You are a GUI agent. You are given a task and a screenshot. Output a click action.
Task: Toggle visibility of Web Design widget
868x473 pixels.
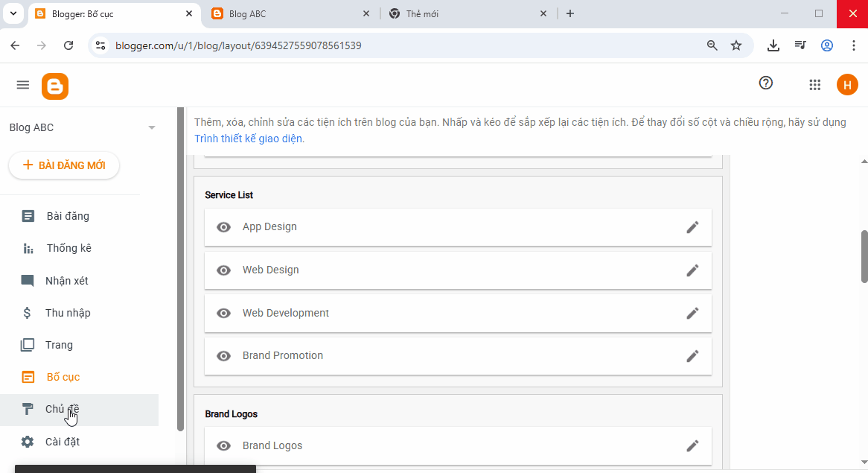click(x=223, y=270)
